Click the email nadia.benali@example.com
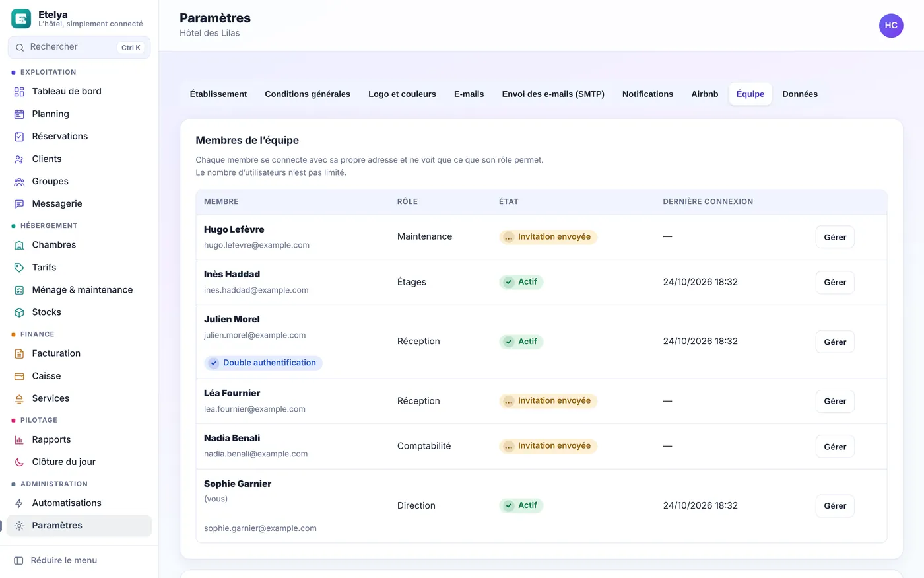924x578 pixels. (256, 454)
